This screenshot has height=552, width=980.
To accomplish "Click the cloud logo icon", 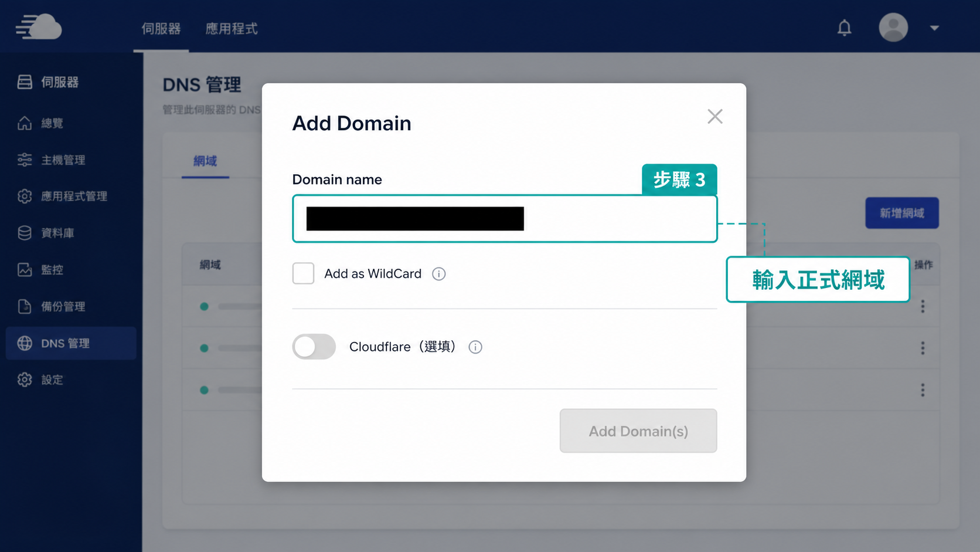I will point(39,27).
